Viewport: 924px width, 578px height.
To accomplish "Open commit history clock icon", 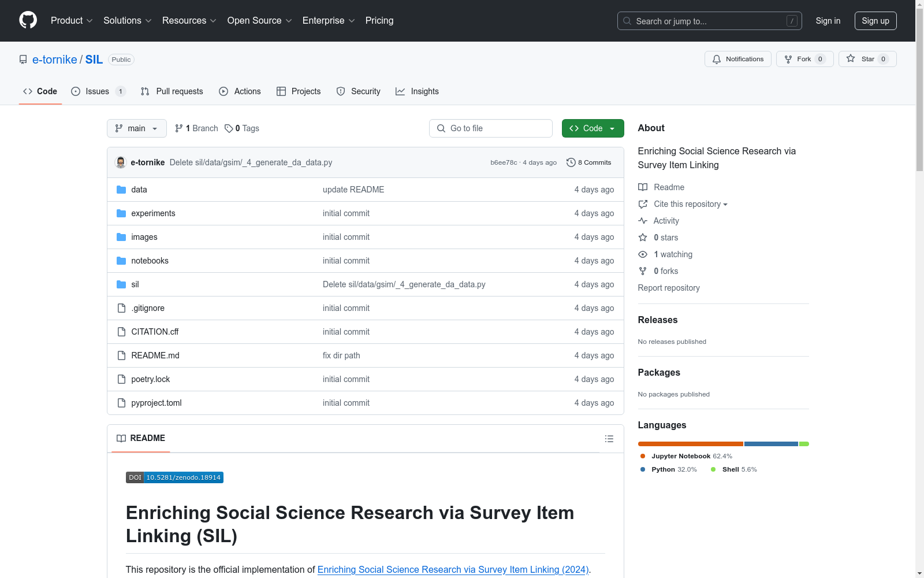I will (x=571, y=162).
